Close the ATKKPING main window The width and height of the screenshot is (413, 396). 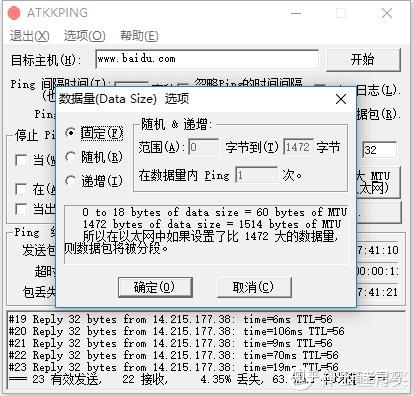point(387,13)
